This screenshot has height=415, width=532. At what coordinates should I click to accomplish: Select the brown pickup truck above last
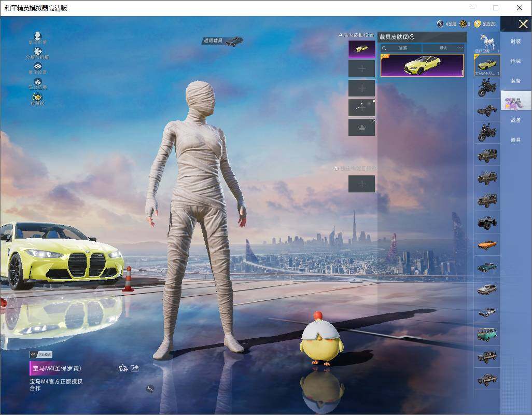[x=487, y=356]
